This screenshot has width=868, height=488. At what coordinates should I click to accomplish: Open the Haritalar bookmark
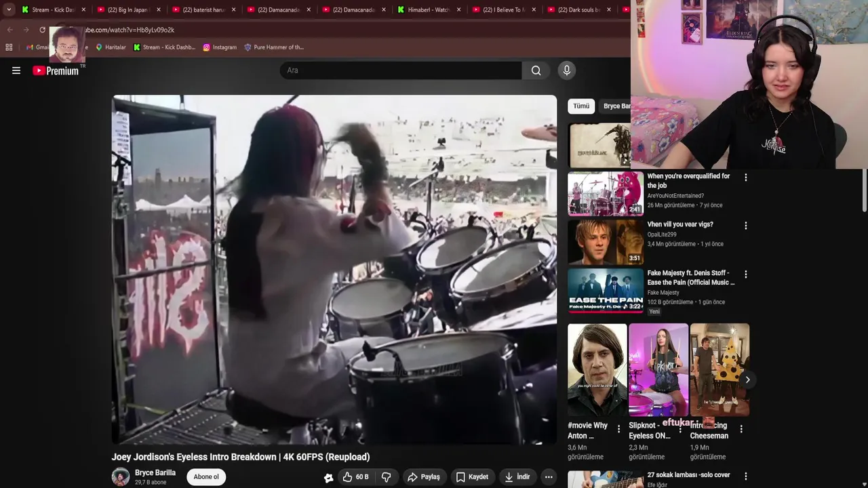pos(111,47)
